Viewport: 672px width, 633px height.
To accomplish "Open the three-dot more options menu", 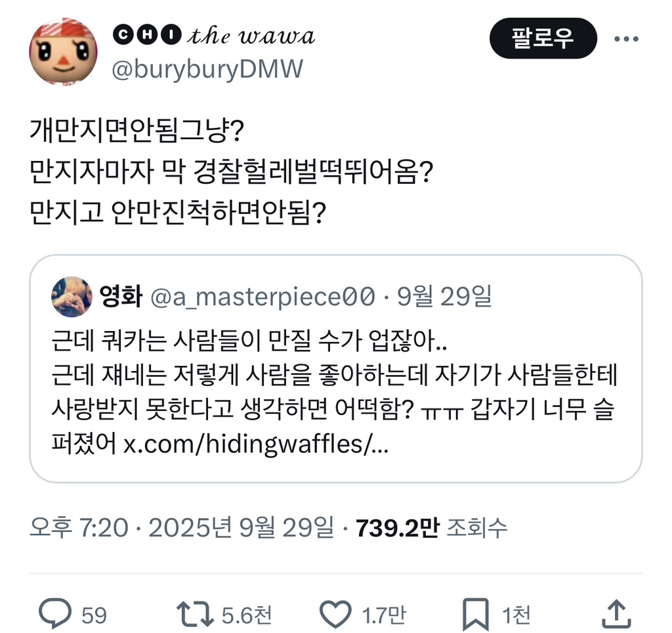I will (x=626, y=37).
